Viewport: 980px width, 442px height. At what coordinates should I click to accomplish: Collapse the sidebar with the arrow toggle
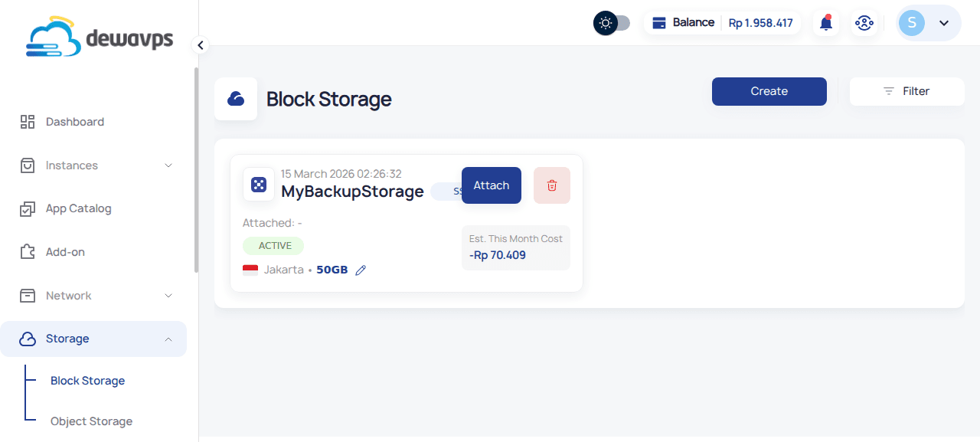coord(200,45)
